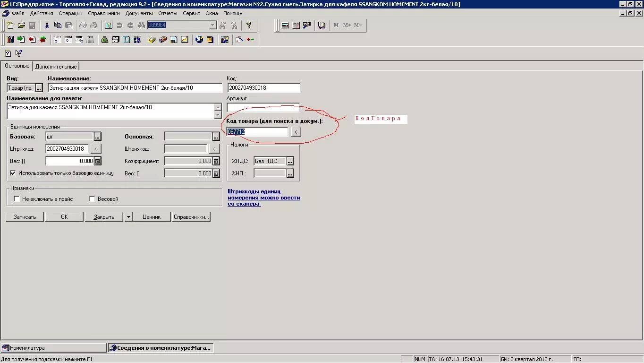This screenshot has height=363, width=644.
Task: Open the Сервис menu
Action: (x=191, y=13)
